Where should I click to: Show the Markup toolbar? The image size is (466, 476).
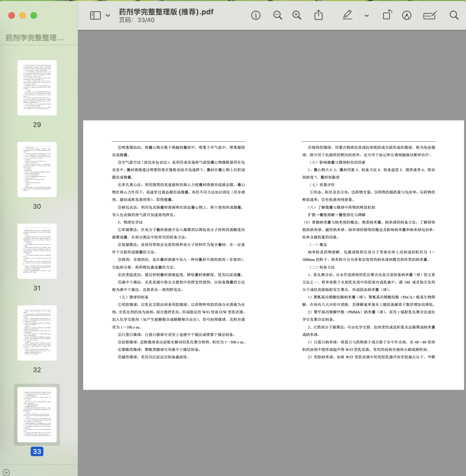[x=407, y=15]
